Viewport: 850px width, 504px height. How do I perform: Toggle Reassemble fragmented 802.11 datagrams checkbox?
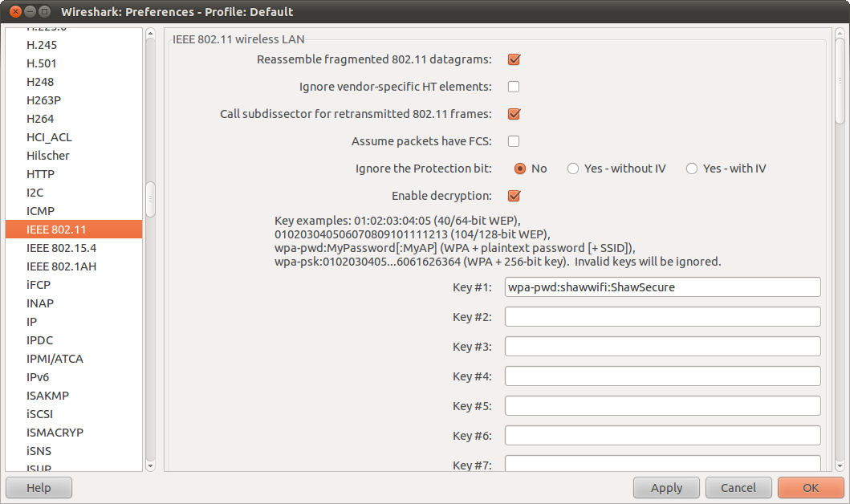coord(514,59)
